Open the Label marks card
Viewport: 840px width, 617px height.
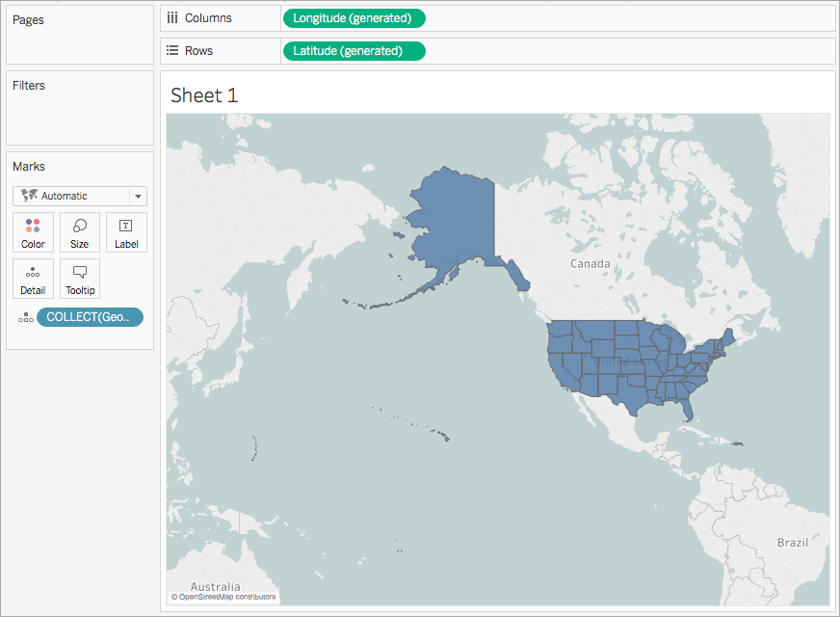126,232
